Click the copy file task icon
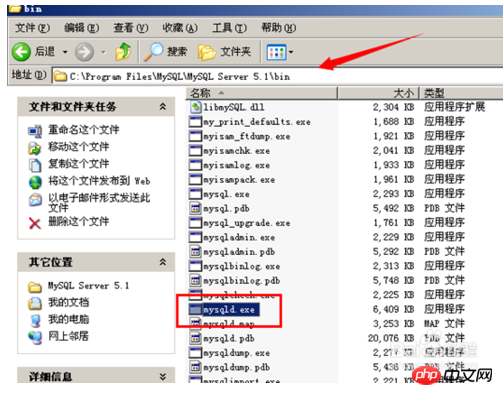Screen dimensions: 503x395 pyautogui.click(x=35, y=165)
